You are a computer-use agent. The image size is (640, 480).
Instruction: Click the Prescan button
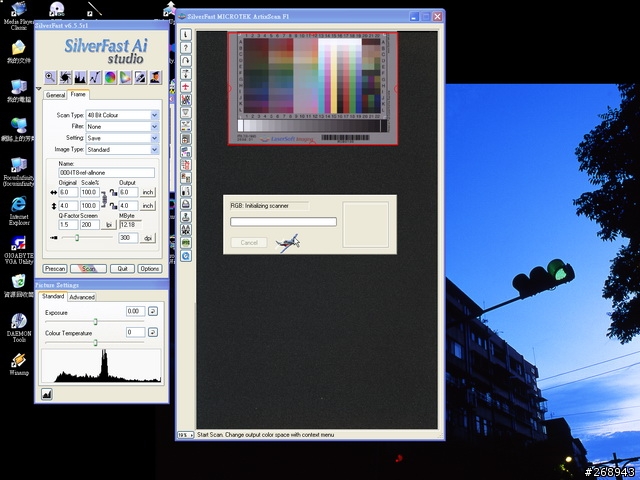click(55, 269)
